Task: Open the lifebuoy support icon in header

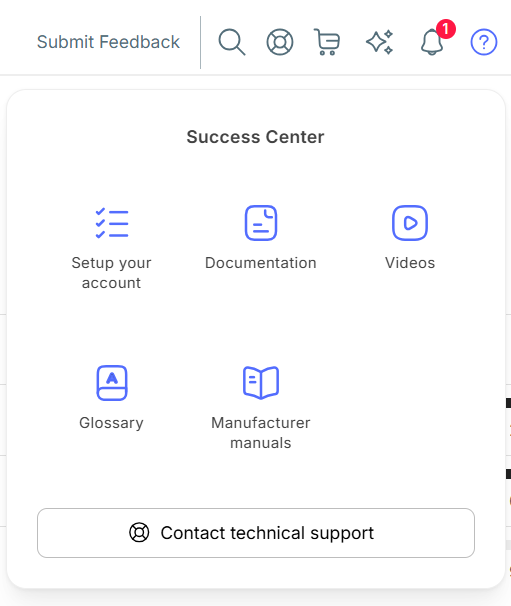Action: pos(280,42)
